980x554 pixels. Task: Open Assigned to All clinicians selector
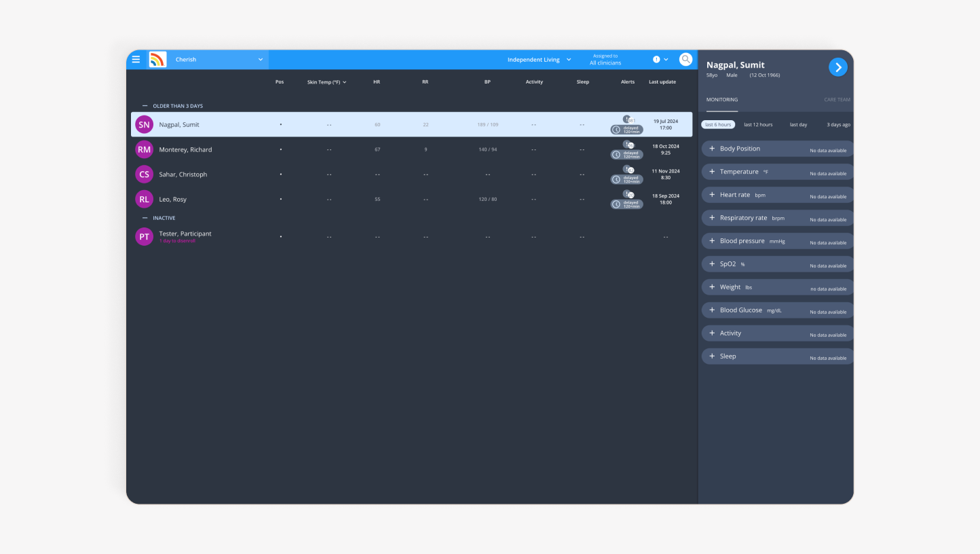605,60
